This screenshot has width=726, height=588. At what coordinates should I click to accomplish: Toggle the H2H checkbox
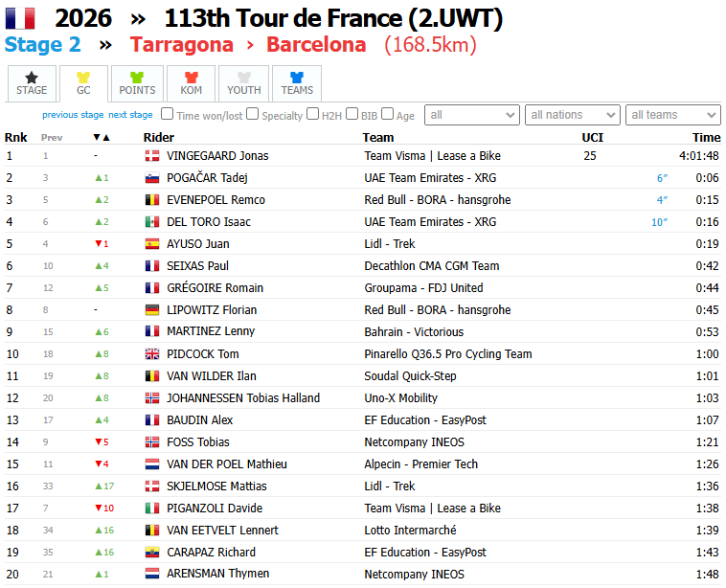(x=313, y=114)
